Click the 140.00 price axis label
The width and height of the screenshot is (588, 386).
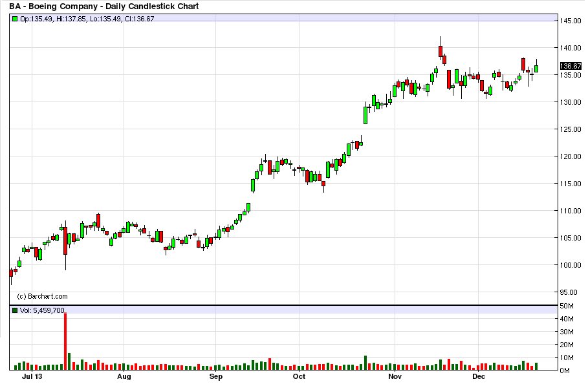tap(571, 48)
